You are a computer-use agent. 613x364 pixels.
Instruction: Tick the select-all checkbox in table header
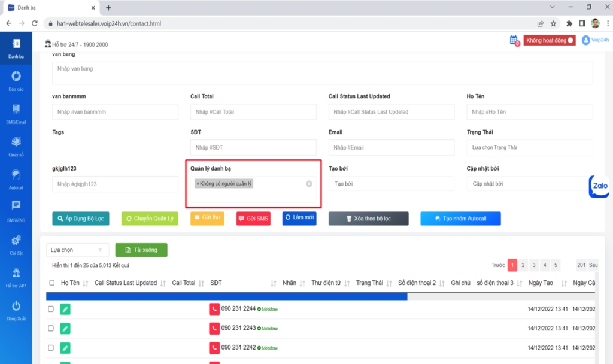pos(51,283)
